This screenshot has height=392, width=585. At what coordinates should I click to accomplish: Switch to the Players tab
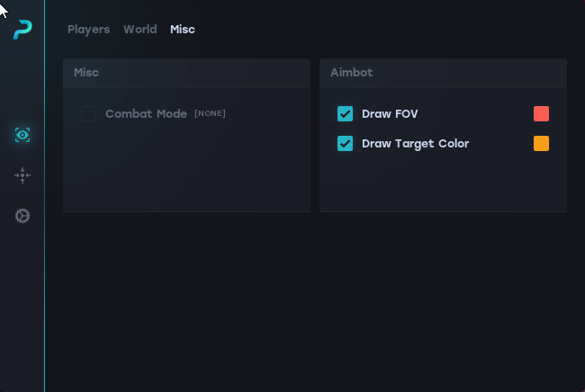(x=88, y=30)
